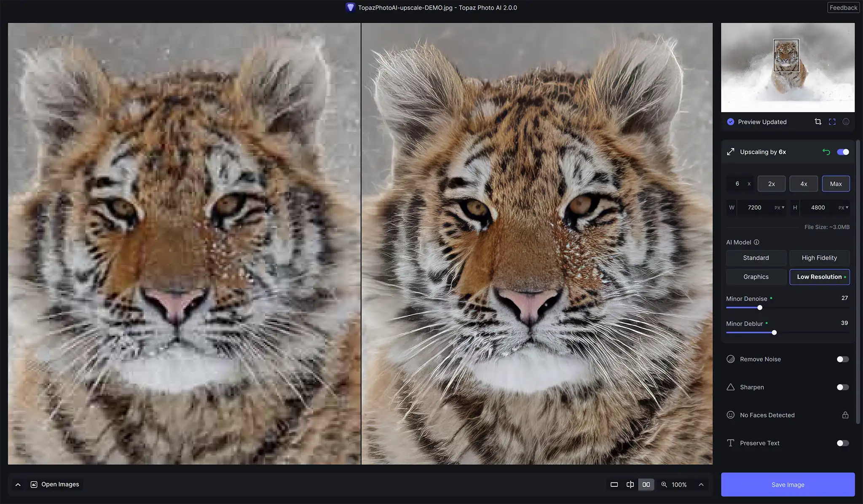Click the face selection icon beside crop
The width and height of the screenshot is (863, 504).
[x=846, y=122]
